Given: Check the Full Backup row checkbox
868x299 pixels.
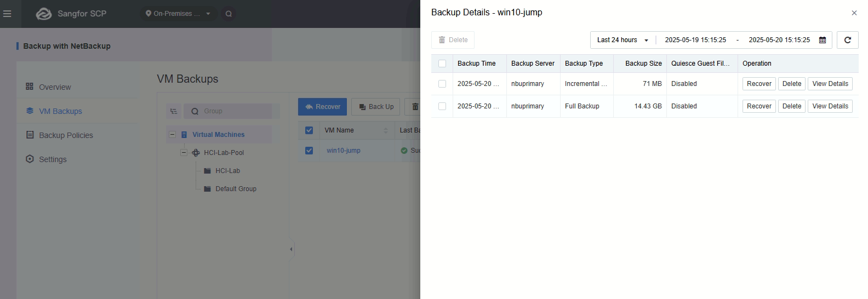Looking at the screenshot, I should click(x=442, y=106).
